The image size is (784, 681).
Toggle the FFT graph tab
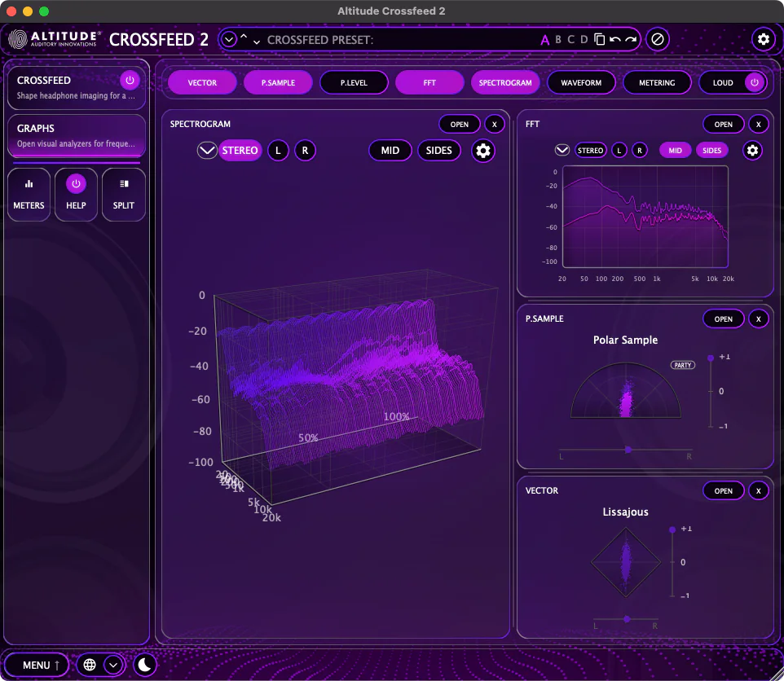429,82
